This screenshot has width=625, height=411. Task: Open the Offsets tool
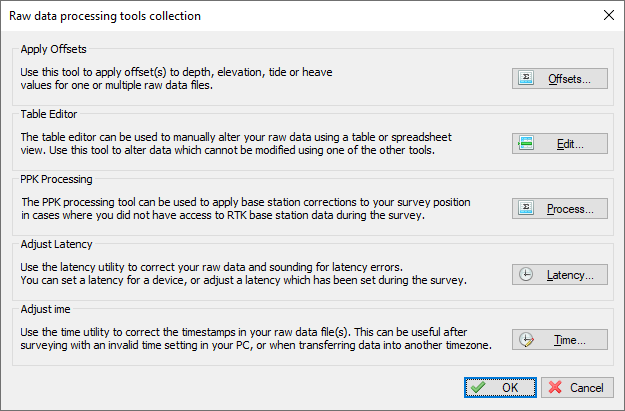point(560,79)
